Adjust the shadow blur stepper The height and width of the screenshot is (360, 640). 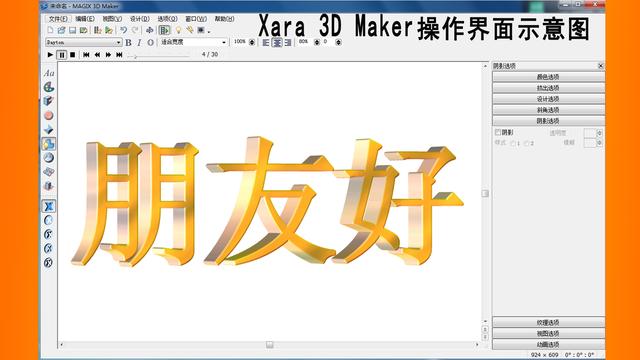pos(599,142)
